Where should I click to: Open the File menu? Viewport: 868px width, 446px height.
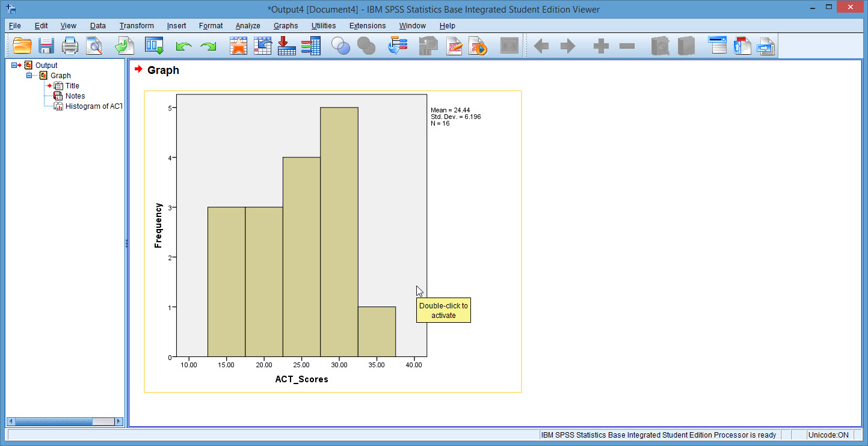(15, 26)
